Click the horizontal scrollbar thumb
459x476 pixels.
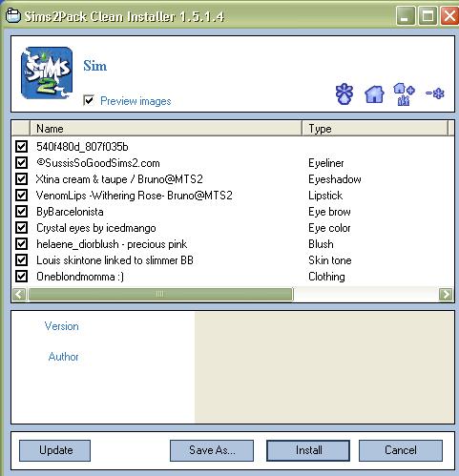point(160,294)
